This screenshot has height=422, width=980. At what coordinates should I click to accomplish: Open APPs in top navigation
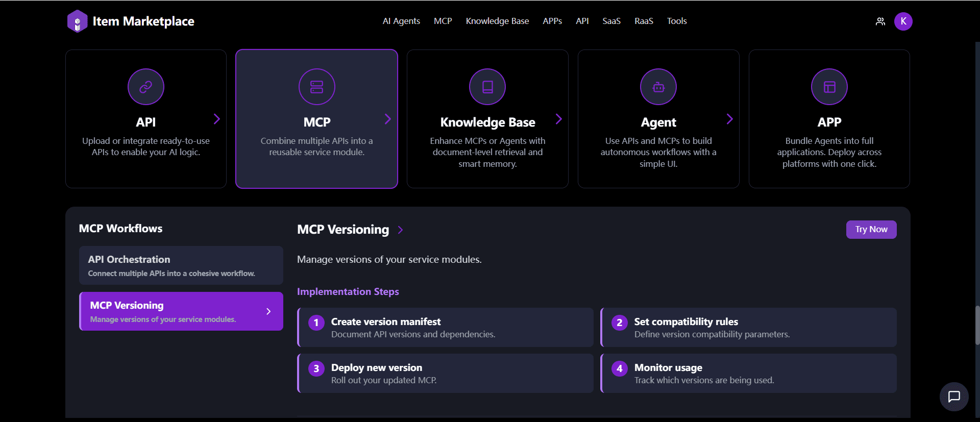(552, 21)
